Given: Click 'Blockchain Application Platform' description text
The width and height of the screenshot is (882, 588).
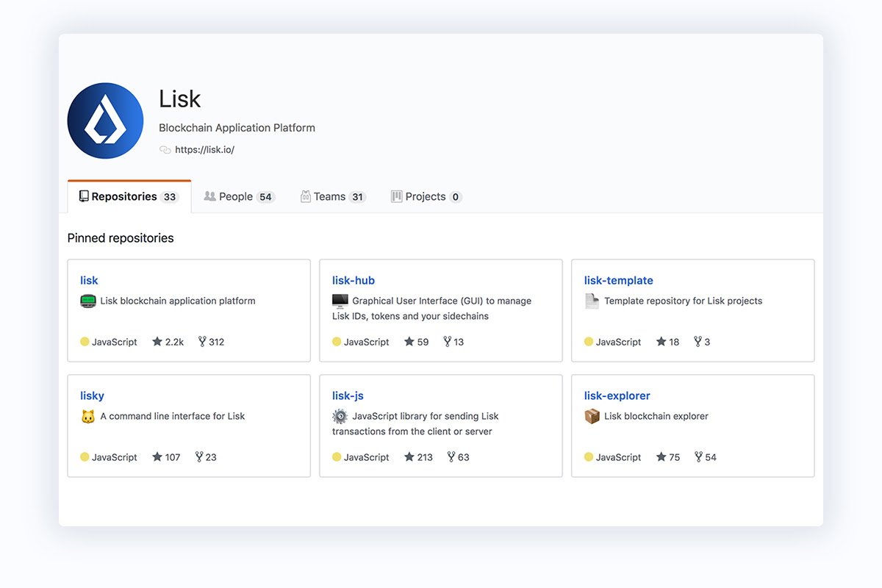Looking at the screenshot, I should 237,128.
